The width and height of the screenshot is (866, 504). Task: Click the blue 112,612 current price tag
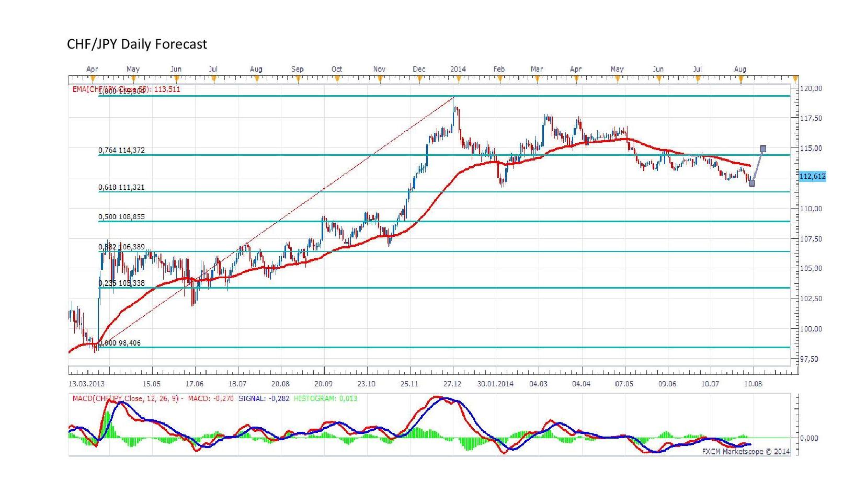(x=813, y=176)
